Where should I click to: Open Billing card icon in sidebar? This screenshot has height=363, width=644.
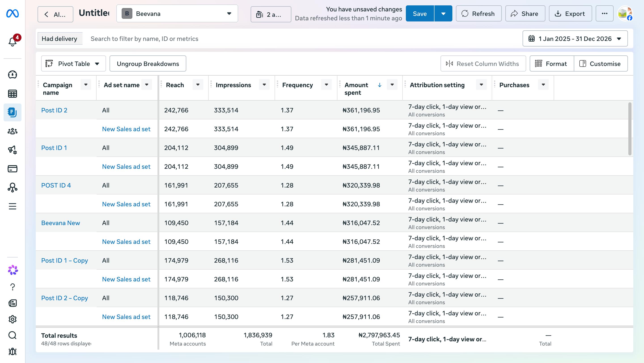13,169
